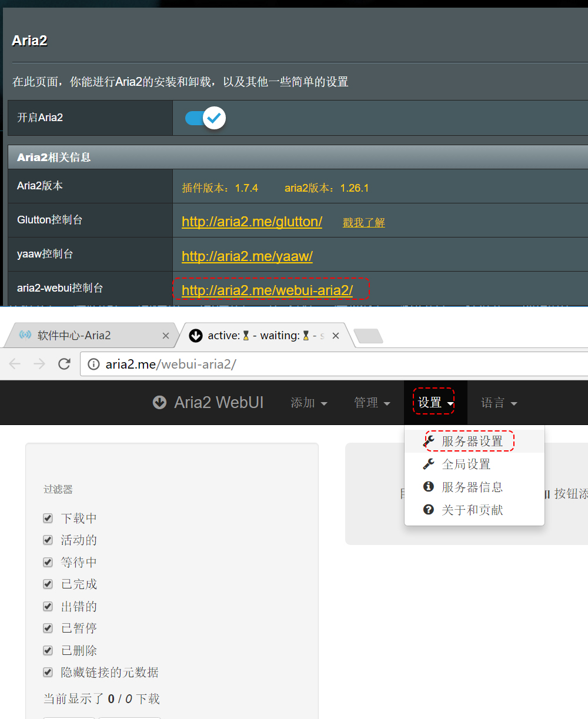The height and width of the screenshot is (719, 588).
Task: Click the info icon next to 服务器信息
Action: 427,487
